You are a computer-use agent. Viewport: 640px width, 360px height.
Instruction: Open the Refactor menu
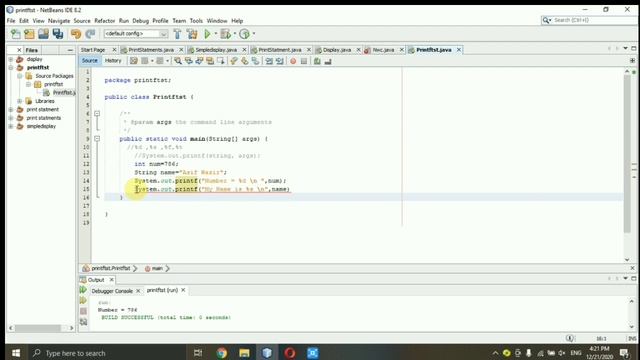[x=104, y=21]
